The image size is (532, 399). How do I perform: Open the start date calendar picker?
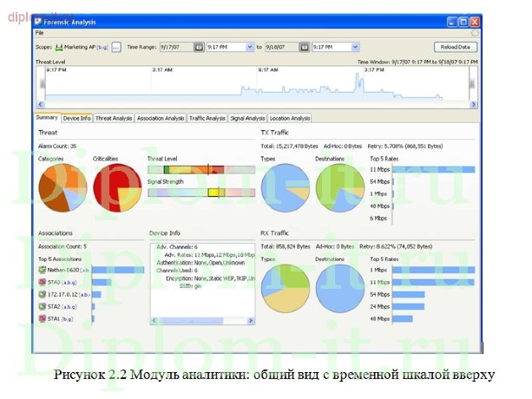[199, 47]
